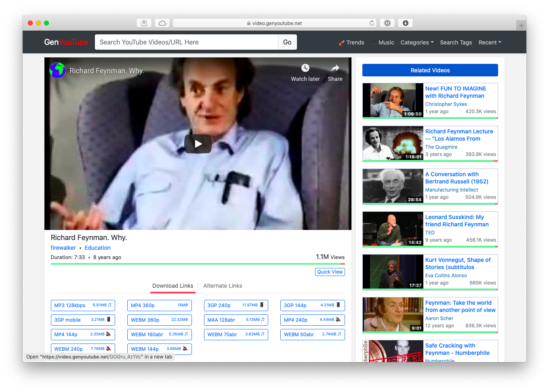Click the Share arrow icon on video

pos(335,68)
